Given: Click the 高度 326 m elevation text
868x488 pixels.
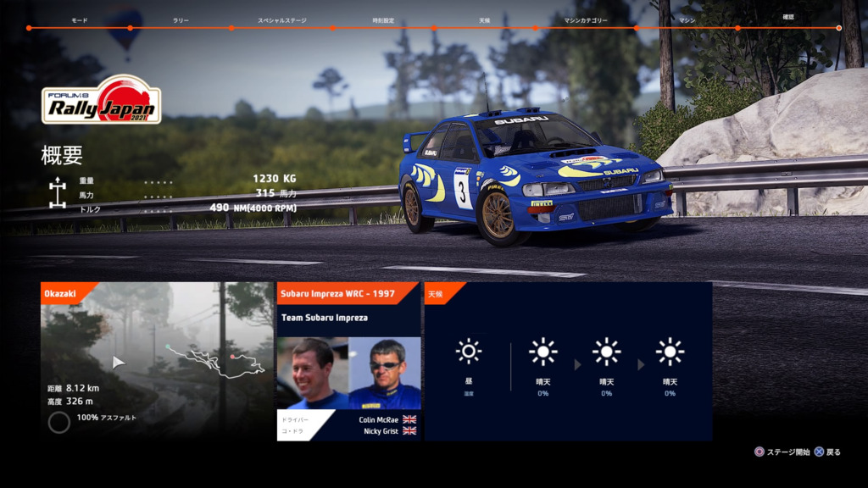Looking at the screenshot, I should pyautogui.click(x=70, y=401).
